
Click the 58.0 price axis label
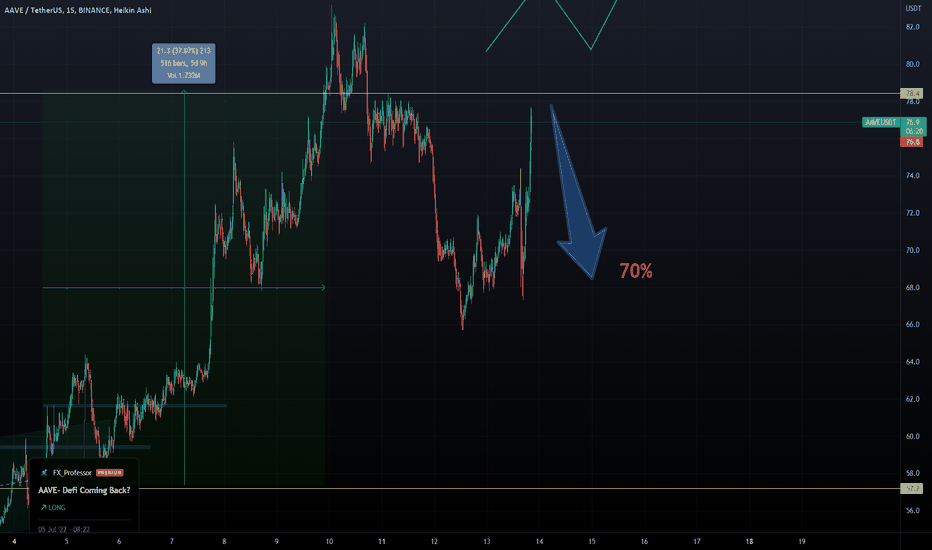coord(912,474)
